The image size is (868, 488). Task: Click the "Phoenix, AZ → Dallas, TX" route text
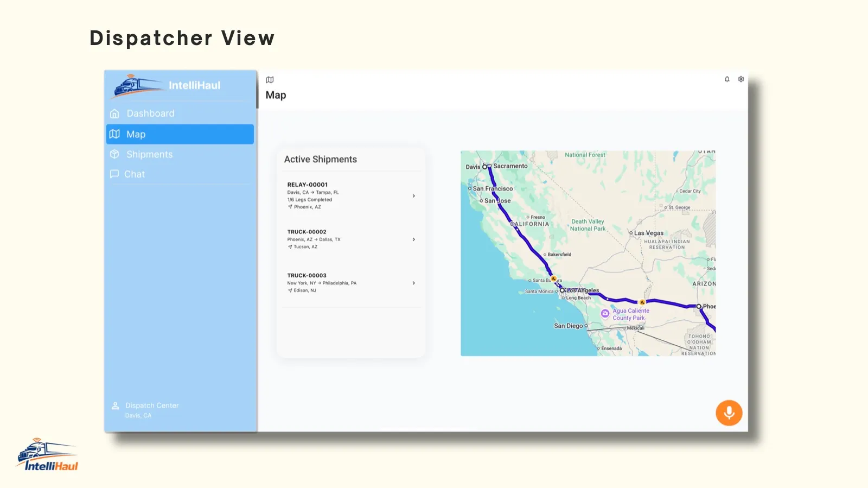pos(314,239)
